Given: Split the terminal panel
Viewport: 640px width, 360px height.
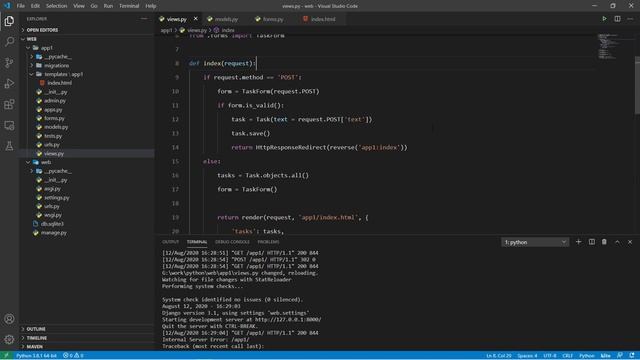Looking at the screenshot, I should (591, 242).
